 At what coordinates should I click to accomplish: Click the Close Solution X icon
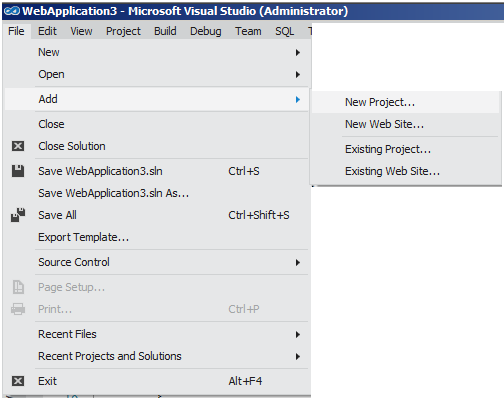coord(18,146)
